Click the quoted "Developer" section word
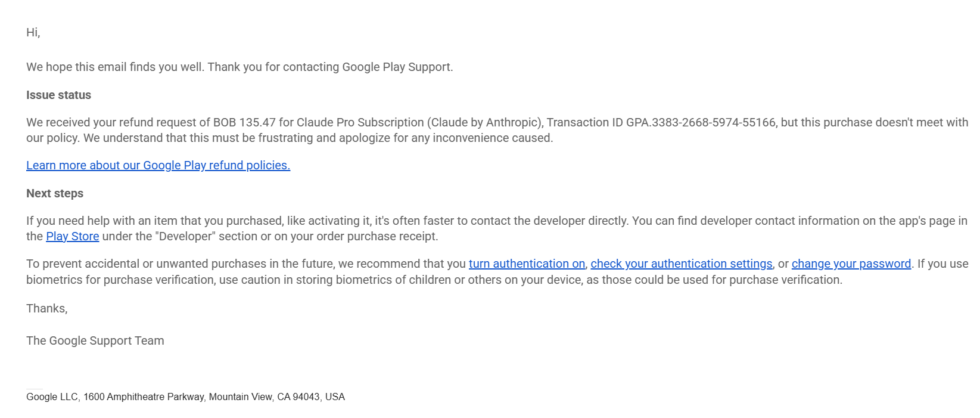The height and width of the screenshot is (418, 980). tap(185, 236)
